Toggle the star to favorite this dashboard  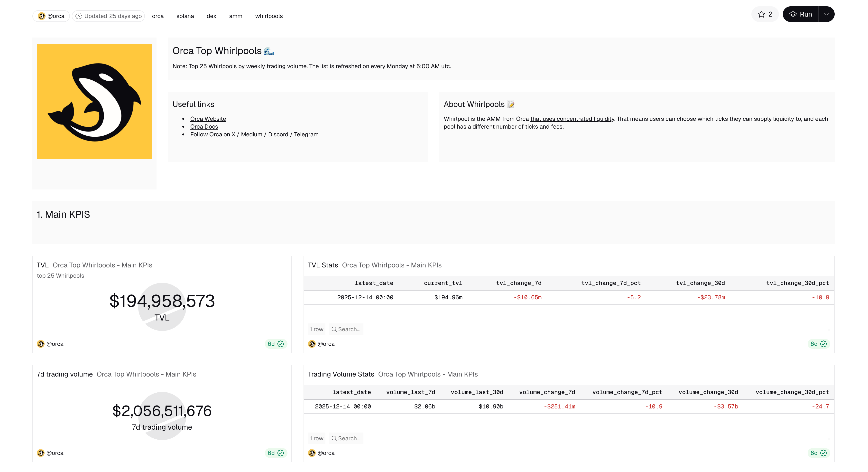(x=762, y=14)
